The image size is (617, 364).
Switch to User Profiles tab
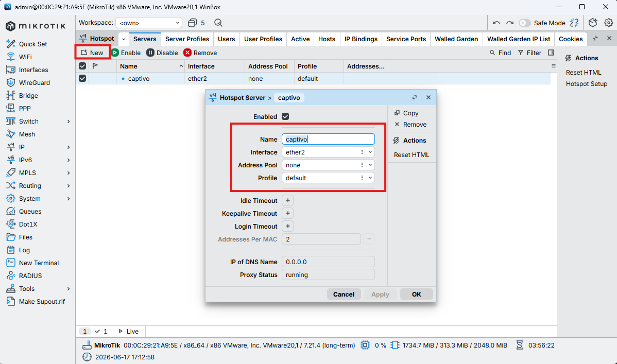point(263,39)
